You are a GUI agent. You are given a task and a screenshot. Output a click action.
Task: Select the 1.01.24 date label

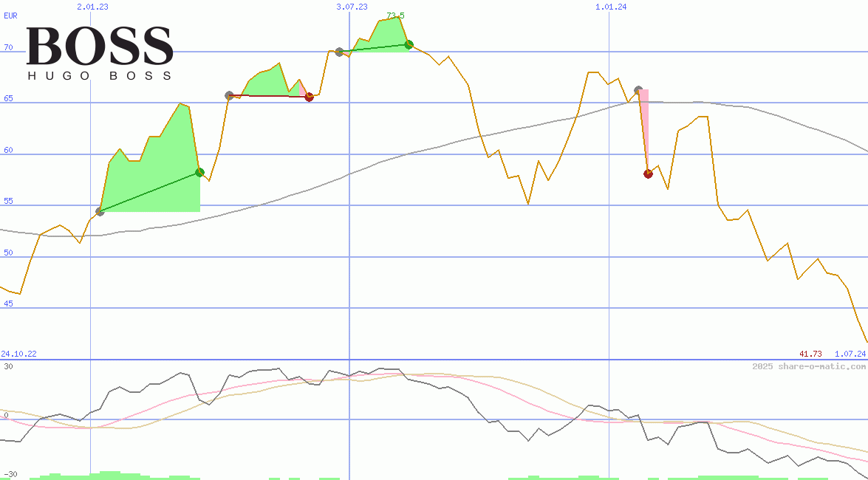(x=611, y=7)
